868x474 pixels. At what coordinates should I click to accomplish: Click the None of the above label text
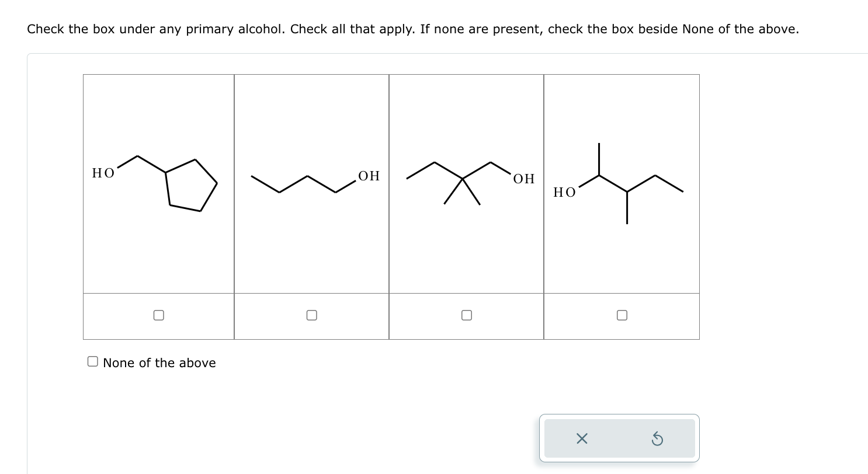tap(159, 363)
